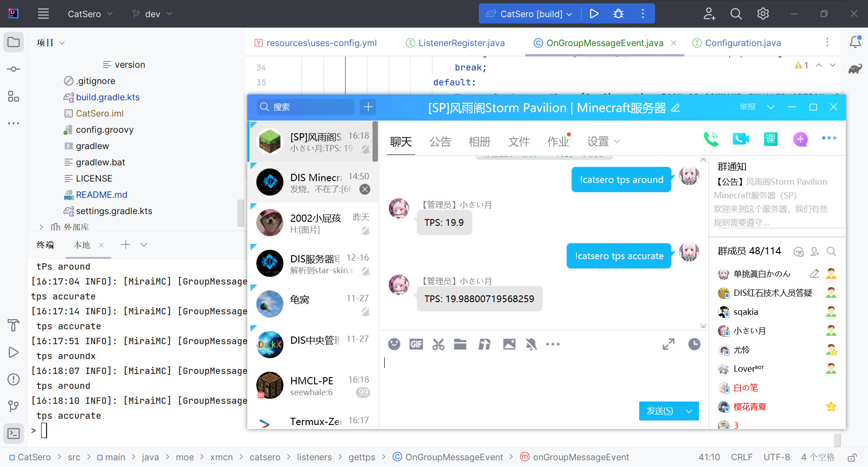Run the CatSero build configuration
868x467 pixels.
click(594, 14)
